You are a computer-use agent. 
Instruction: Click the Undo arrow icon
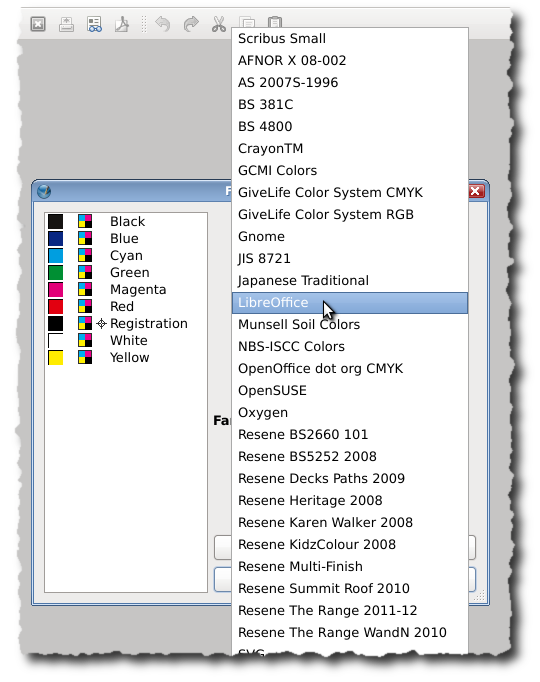pyautogui.click(x=163, y=24)
